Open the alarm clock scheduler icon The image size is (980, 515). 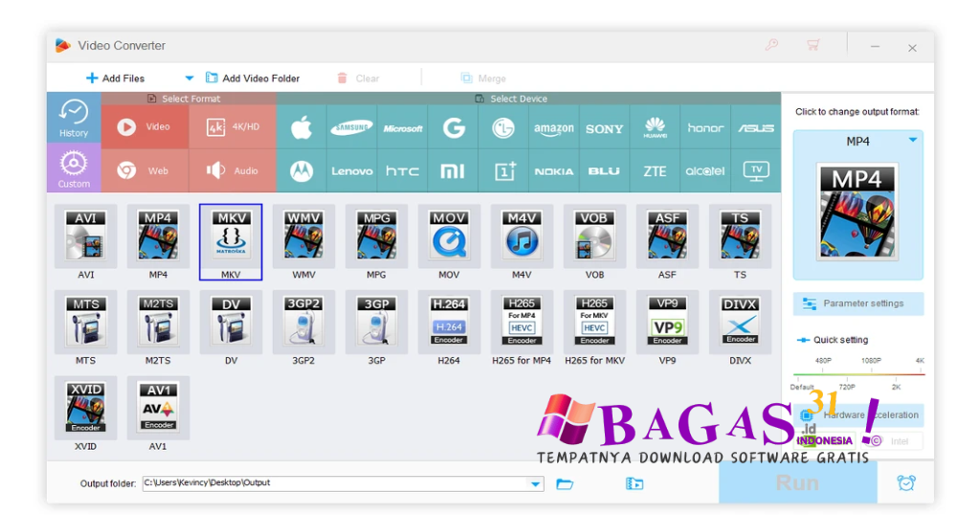click(x=906, y=482)
